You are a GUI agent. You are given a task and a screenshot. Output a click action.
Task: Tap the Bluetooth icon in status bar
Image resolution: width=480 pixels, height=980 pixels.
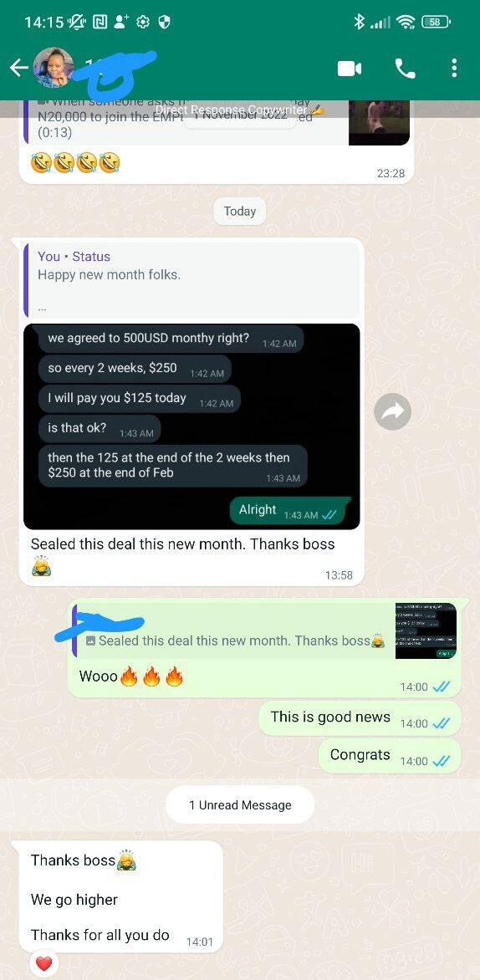359,23
